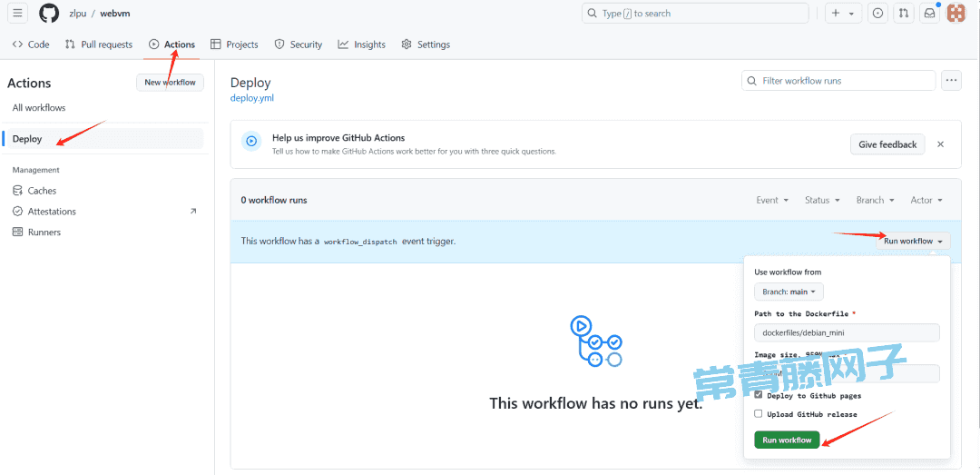Open the notifications inbox icon

coord(929,13)
